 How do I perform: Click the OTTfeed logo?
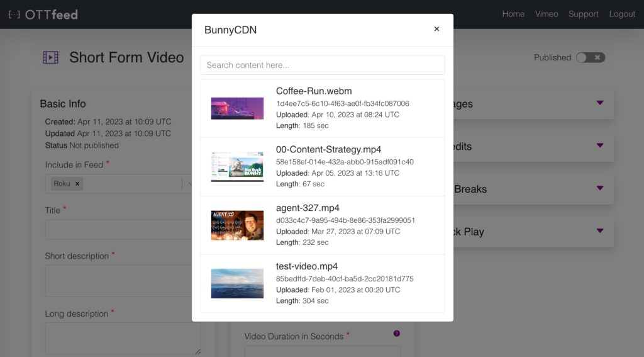coord(43,14)
